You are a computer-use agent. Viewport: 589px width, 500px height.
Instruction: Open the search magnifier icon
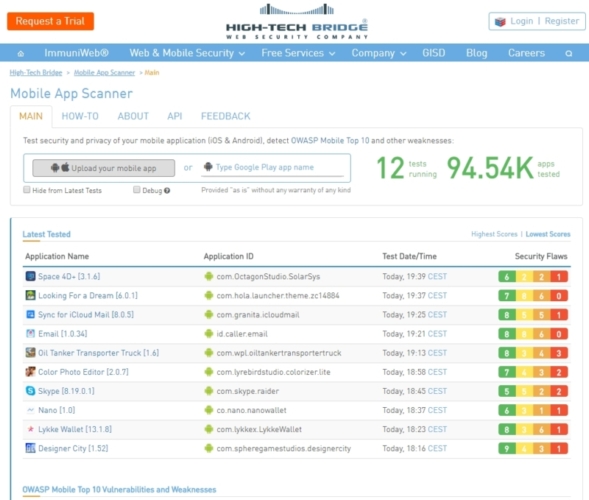tap(569, 53)
